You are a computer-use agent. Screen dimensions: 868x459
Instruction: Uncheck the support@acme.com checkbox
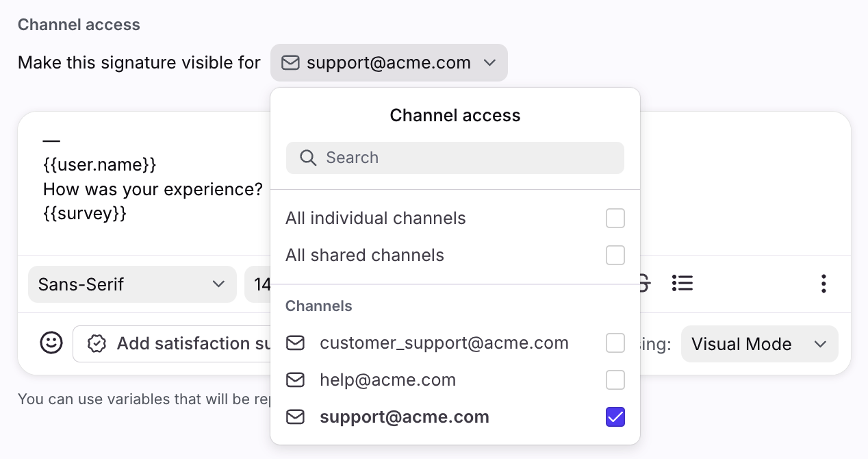pyautogui.click(x=615, y=417)
